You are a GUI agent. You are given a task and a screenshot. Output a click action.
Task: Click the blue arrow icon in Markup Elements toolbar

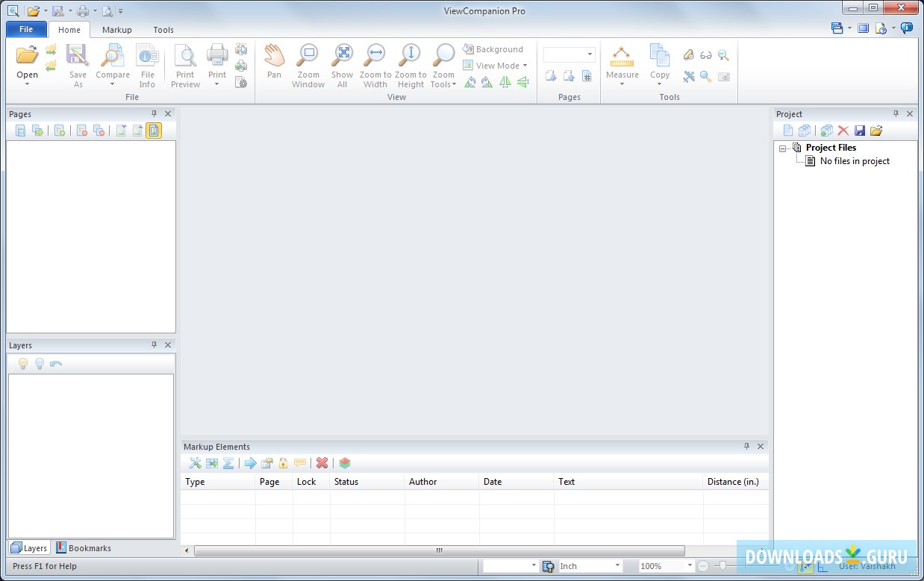250,463
